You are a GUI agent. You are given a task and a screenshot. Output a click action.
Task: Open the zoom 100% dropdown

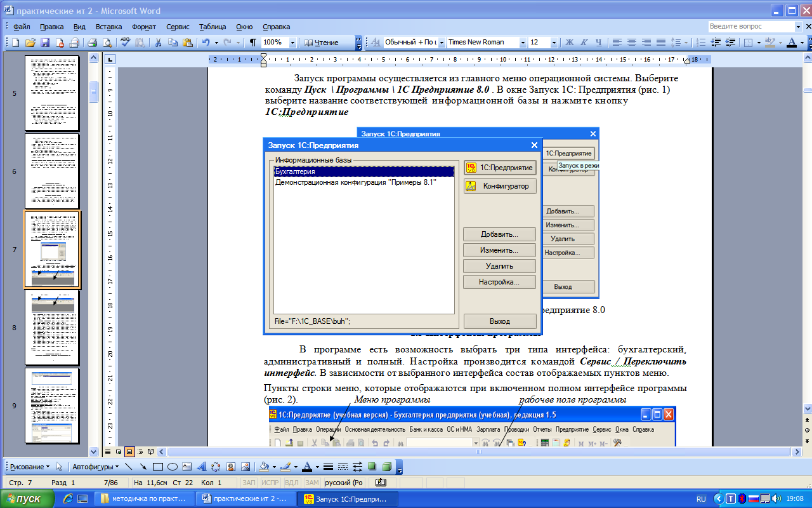(292, 43)
